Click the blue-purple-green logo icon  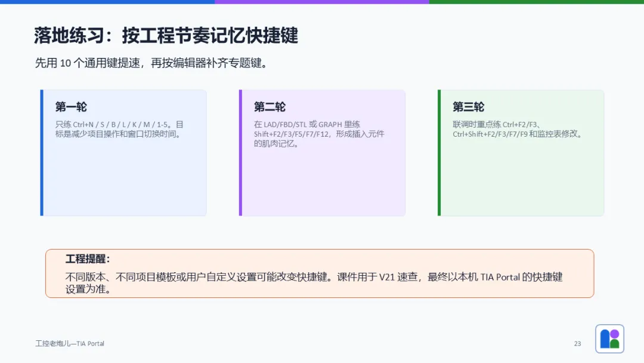coord(609,339)
